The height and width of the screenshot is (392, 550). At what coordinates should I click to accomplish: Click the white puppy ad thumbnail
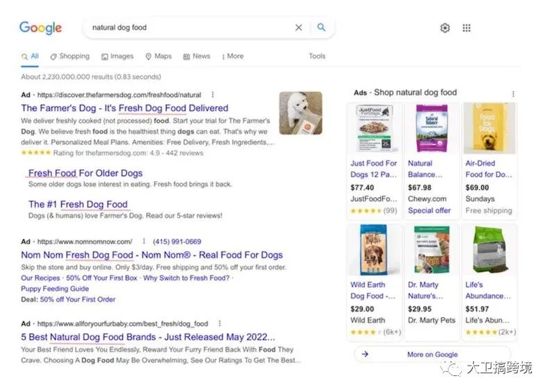[x=300, y=113]
